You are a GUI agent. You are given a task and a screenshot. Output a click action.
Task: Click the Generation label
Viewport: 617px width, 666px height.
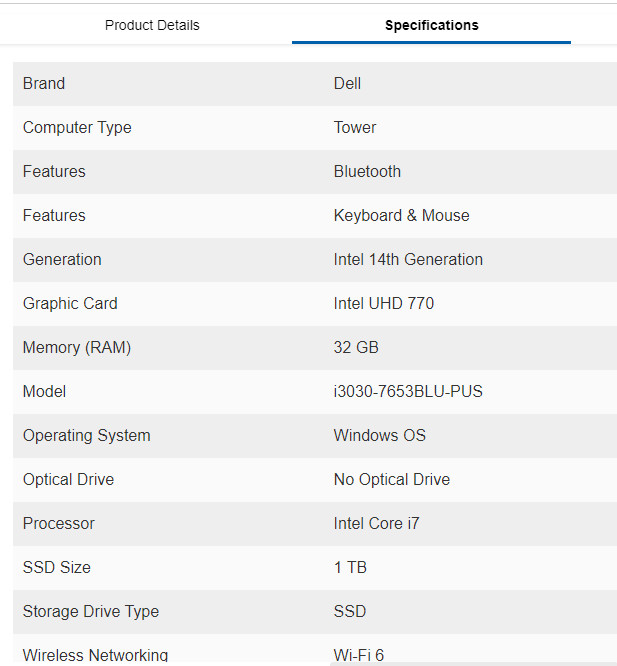62,260
